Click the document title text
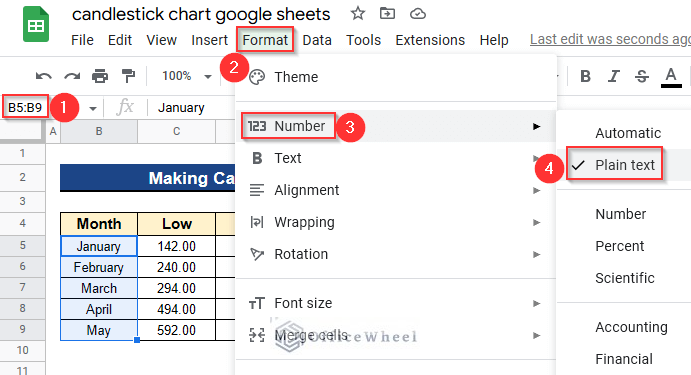This screenshot has width=691, height=375. pyautogui.click(x=201, y=14)
